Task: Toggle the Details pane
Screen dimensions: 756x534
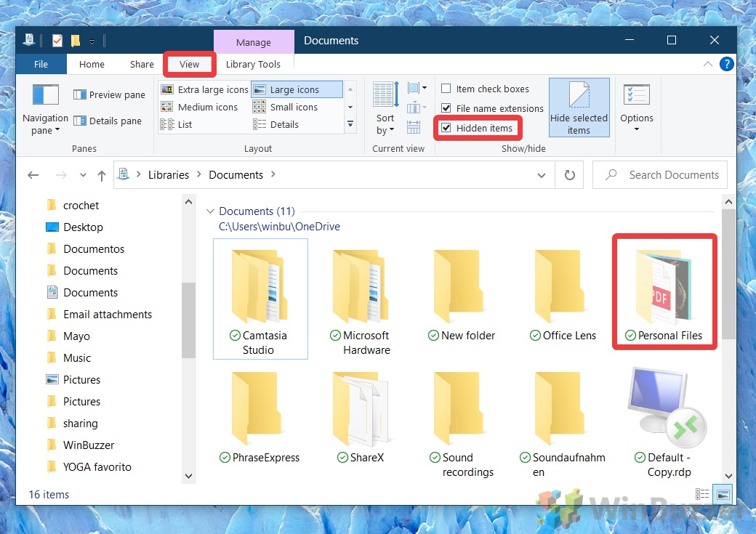Action: (x=109, y=121)
